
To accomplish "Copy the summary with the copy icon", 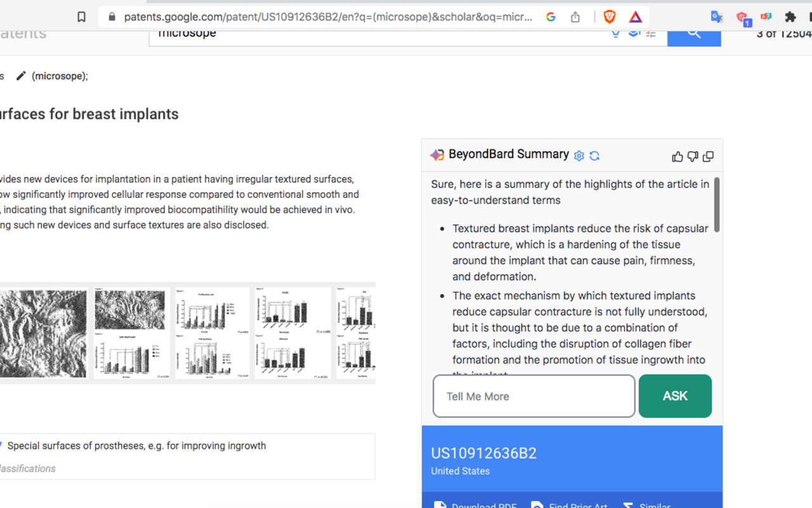I will [x=708, y=156].
